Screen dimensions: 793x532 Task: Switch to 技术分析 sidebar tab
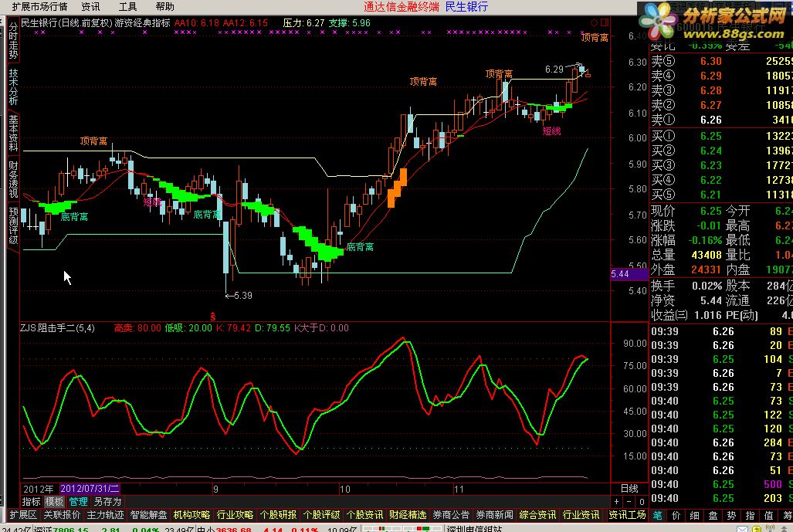click(x=13, y=86)
